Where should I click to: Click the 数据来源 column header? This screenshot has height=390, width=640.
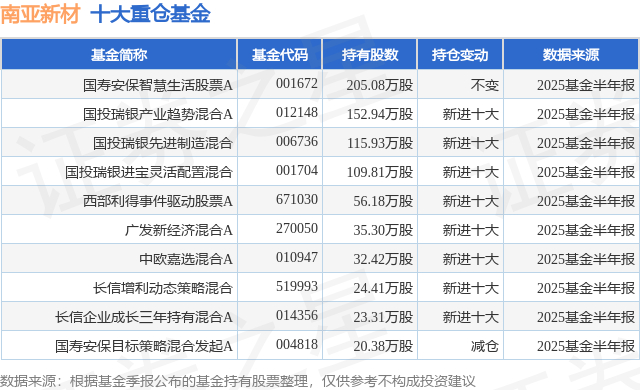click(571, 55)
